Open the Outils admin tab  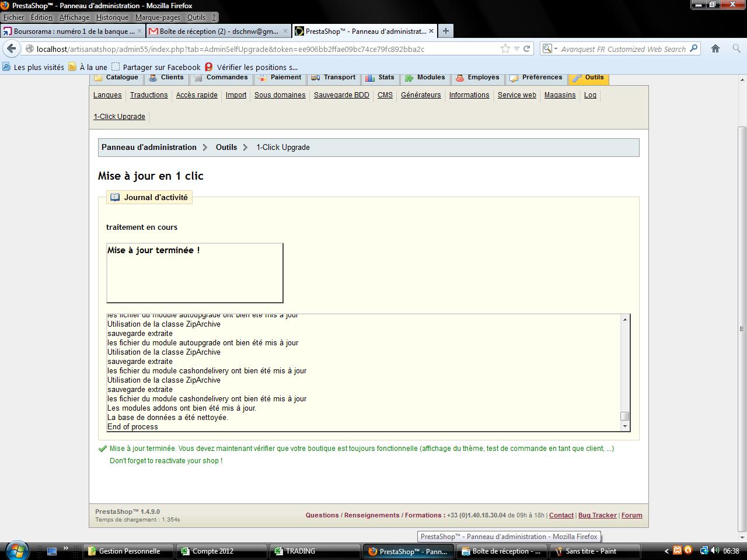pyautogui.click(x=588, y=78)
